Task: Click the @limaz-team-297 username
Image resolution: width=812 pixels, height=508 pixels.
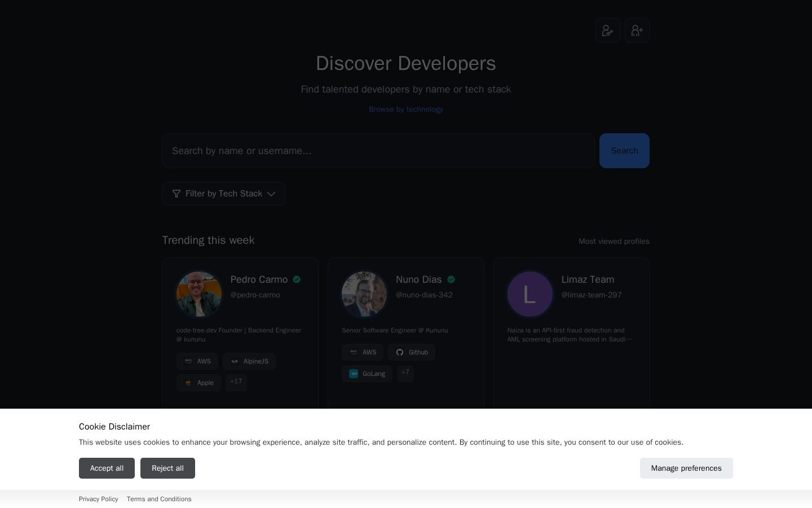Action: click(x=592, y=295)
